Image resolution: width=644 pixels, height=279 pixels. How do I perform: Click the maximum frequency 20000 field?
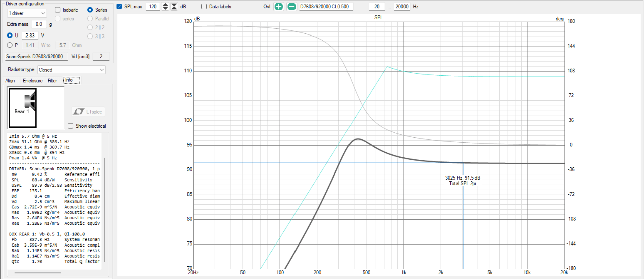(x=402, y=7)
